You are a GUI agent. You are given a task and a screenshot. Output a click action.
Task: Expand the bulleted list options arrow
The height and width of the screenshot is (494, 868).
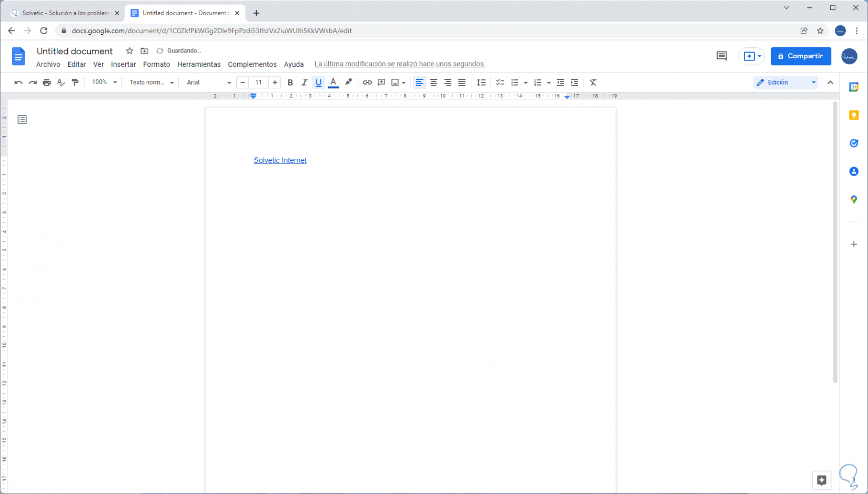[x=526, y=83]
